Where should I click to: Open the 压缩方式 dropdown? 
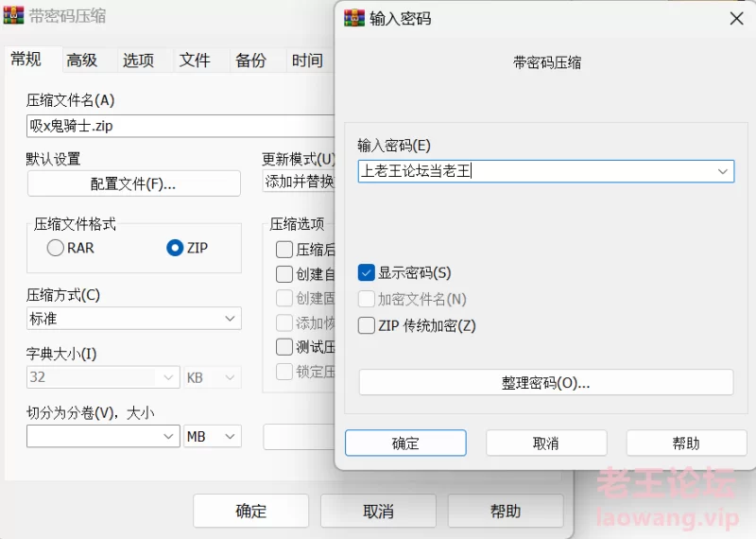(133, 319)
